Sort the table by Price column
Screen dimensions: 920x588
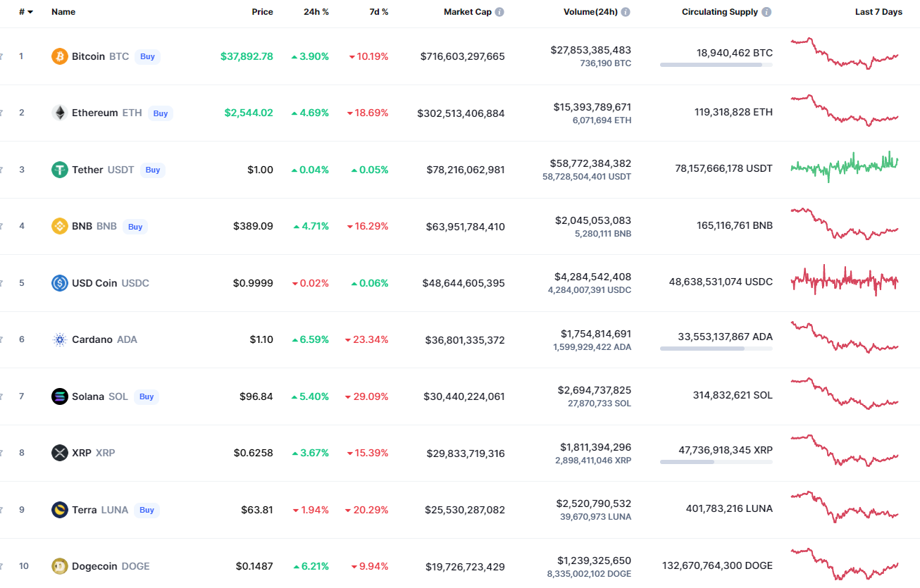[262, 12]
